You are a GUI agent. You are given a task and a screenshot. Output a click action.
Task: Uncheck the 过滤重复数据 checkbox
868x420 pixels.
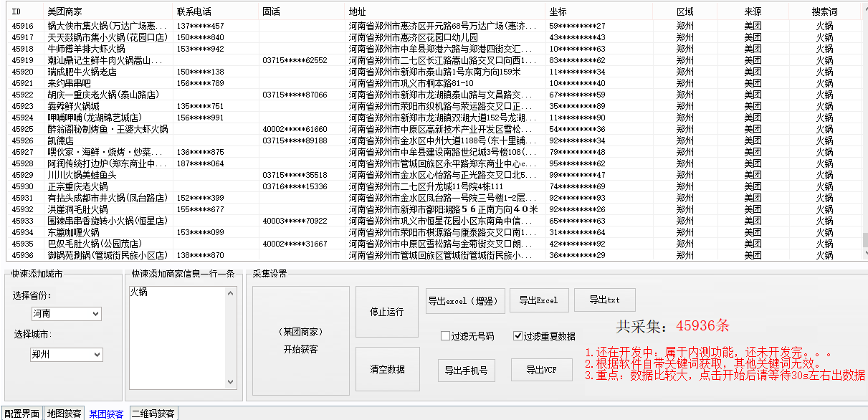(x=518, y=336)
